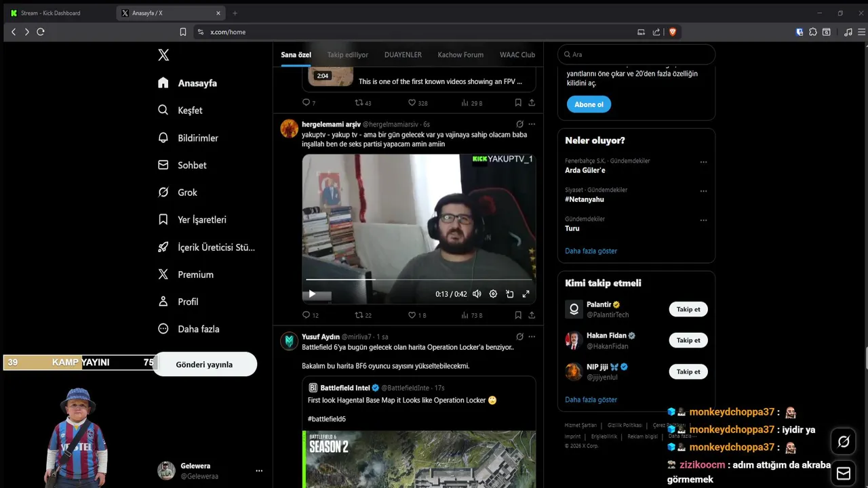Click Grok icon on Yusuf Aydın post
The width and height of the screenshot is (868, 488).
click(x=519, y=336)
